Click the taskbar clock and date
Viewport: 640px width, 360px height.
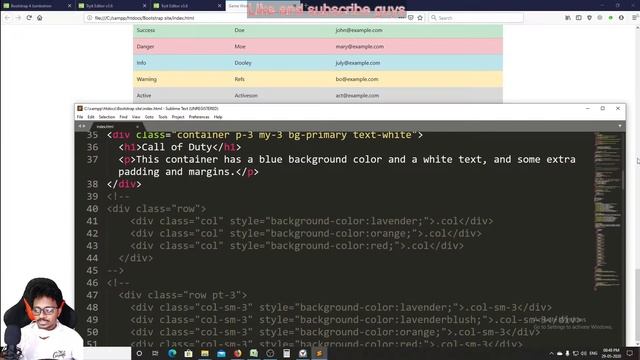[x=611, y=353]
